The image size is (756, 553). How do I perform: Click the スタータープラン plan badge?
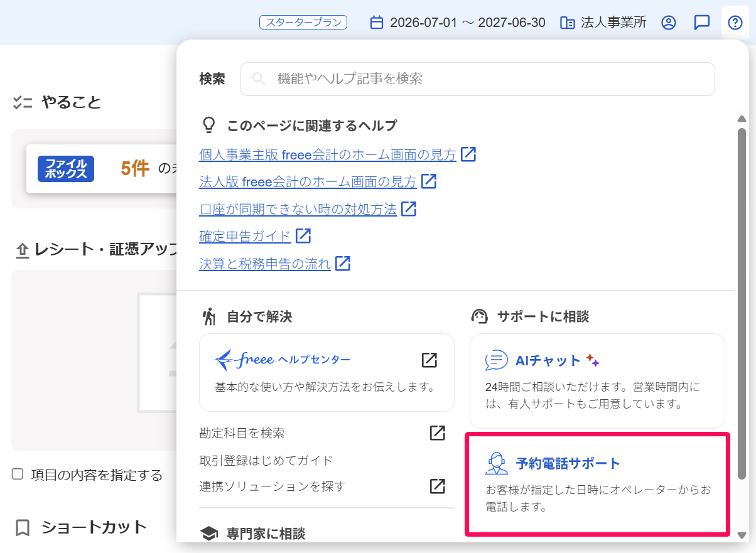[303, 23]
